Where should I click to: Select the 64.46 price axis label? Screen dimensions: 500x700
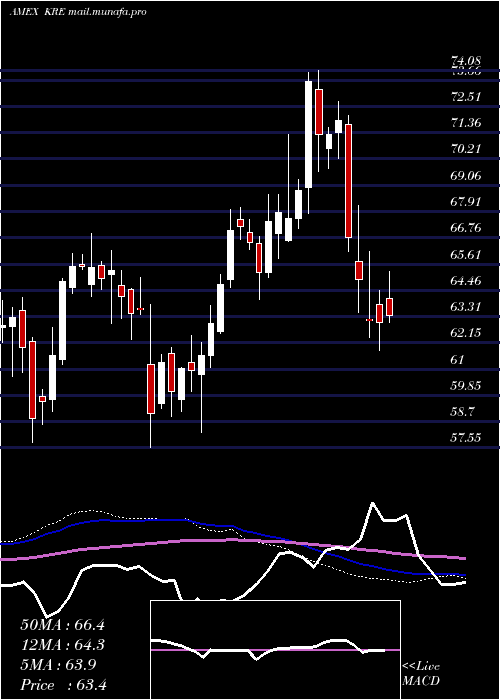[x=466, y=280]
